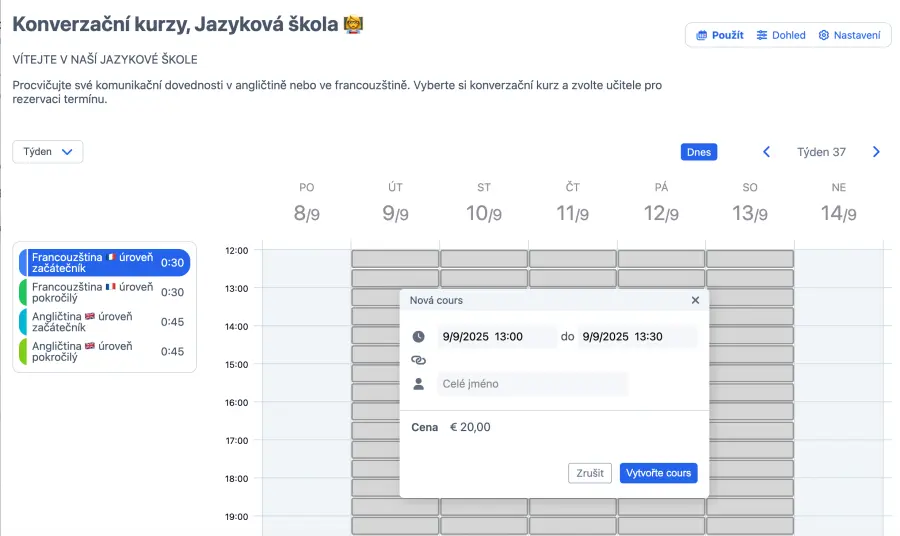900x536 pixels.
Task: Click the Celé jméno input field
Action: (532, 384)
